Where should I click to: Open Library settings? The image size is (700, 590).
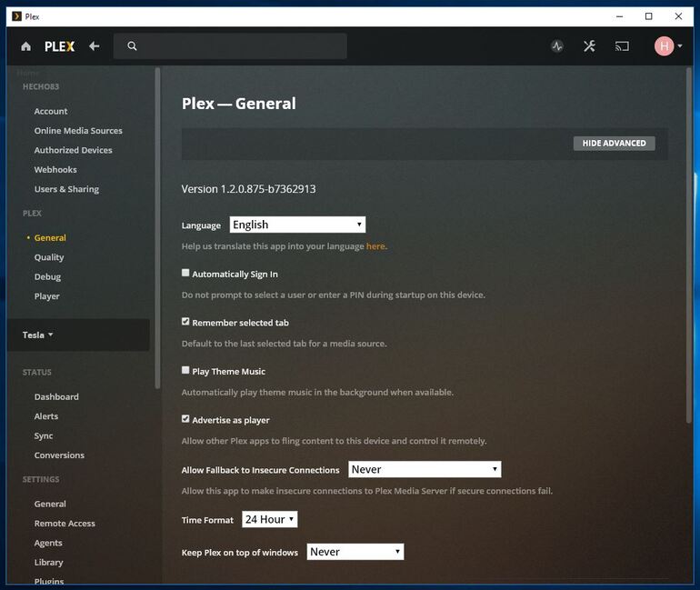49,563
